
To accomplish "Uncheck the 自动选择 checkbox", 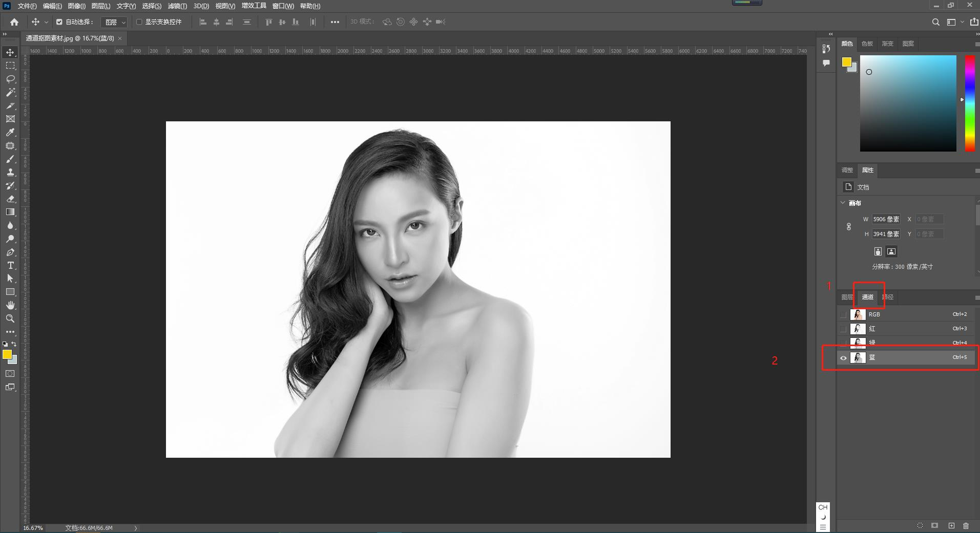I will (59, 22).
